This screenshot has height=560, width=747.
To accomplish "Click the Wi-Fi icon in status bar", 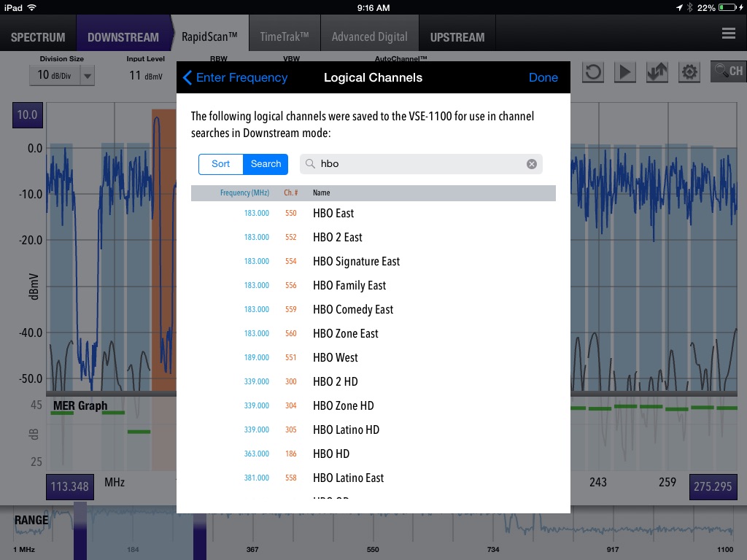I will pos(32,7).
